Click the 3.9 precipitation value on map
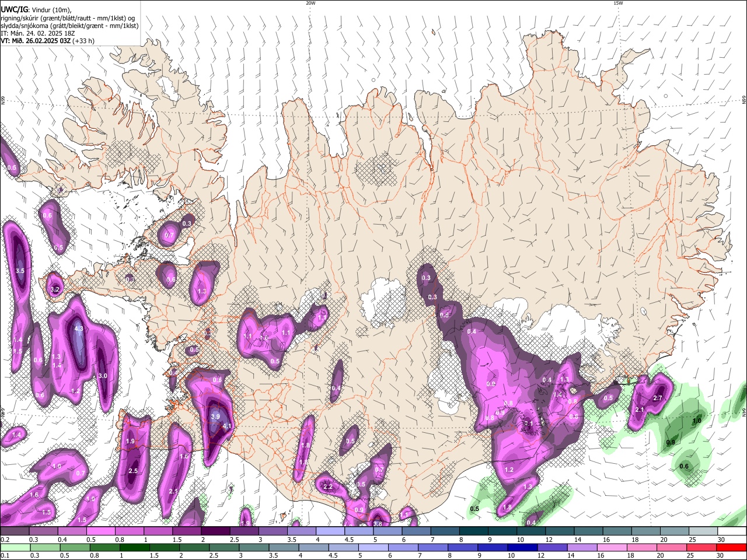Image resolution: width=747 pixels, height=560 pixels. (x=215, y=416)
